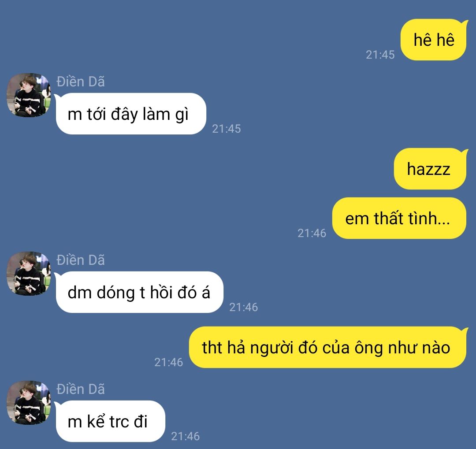Select the 'hê hê' message bubble

tap(434, 40)
